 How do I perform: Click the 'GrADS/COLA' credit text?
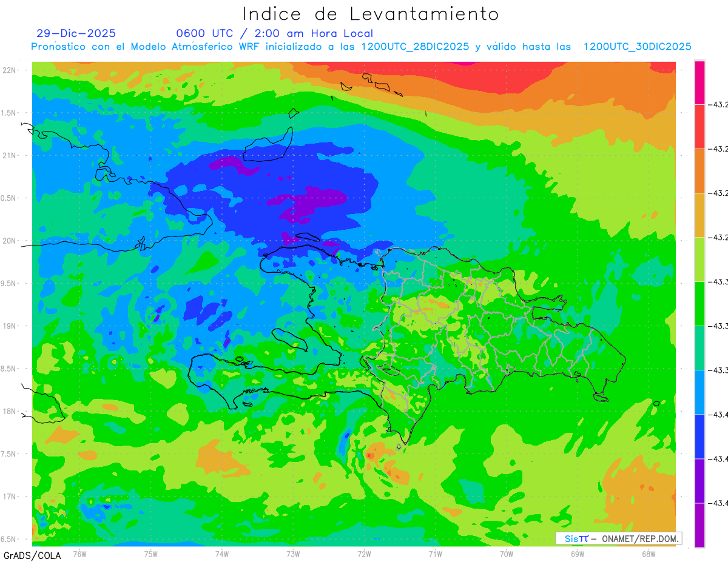(x=32, y=555)
